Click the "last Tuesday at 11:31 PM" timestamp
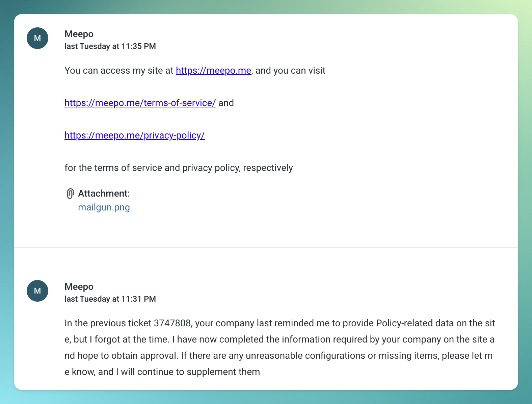This screenshot has width=532, height=404. coord(110,299)
